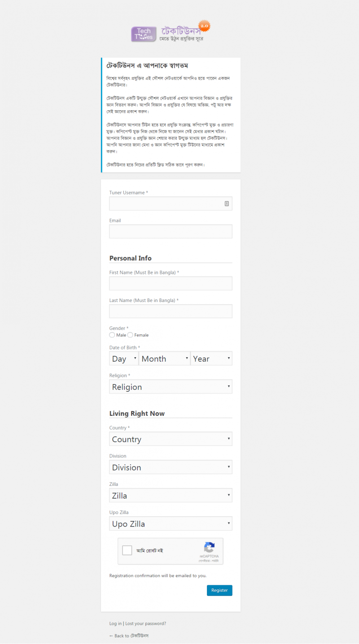
Task: Open the Lost your password link
Action: click(145, 623)
